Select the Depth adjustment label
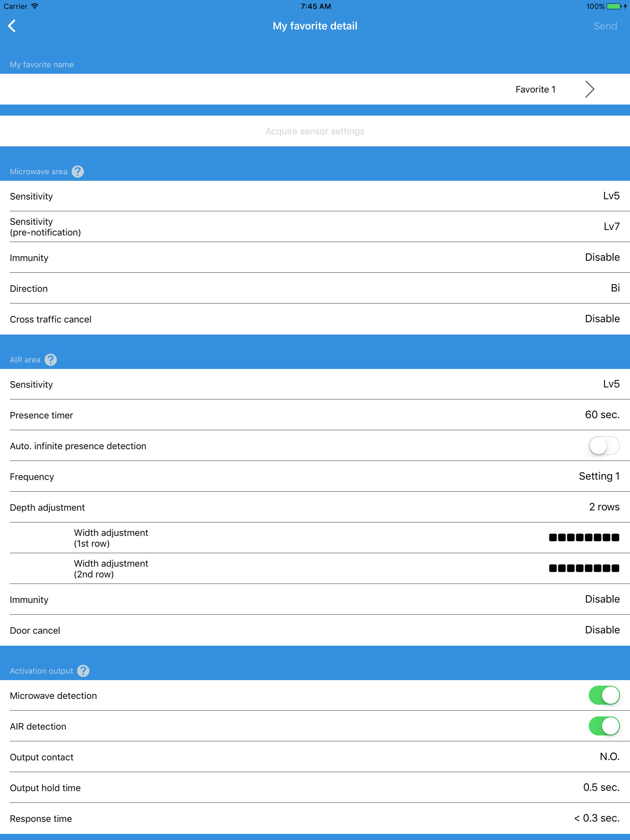Screen dimensions: 630x840 coord(47,508)
